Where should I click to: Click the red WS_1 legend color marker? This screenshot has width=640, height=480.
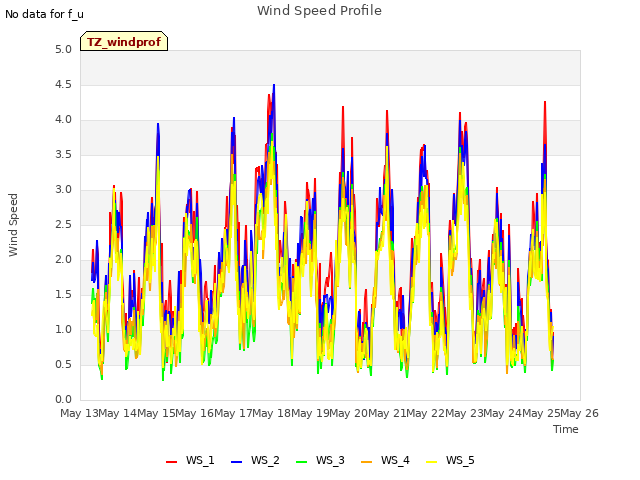pyautogui.click(x=171, y=462)
